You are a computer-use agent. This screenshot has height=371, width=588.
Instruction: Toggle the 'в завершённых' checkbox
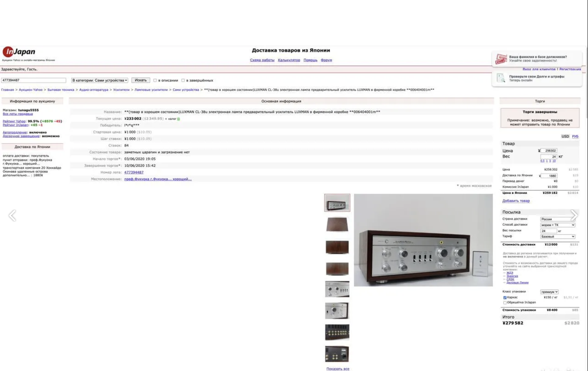pos(183,80)
